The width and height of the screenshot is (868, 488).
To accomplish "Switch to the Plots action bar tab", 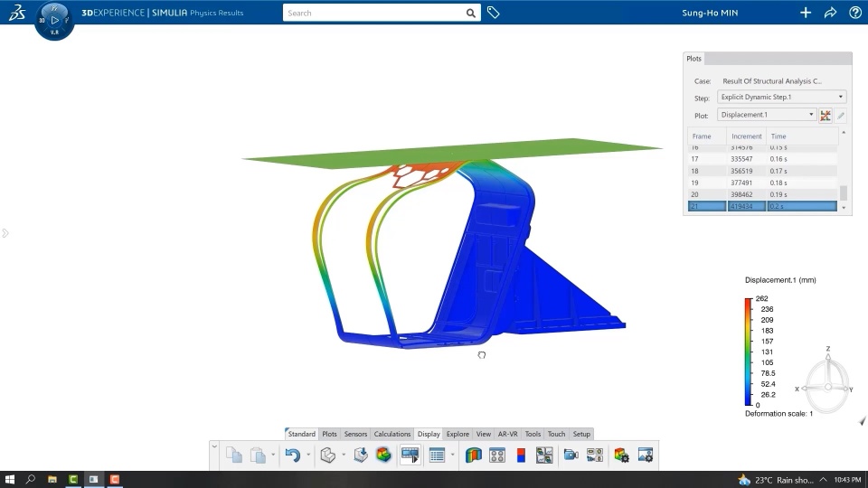I will (329, 434).
